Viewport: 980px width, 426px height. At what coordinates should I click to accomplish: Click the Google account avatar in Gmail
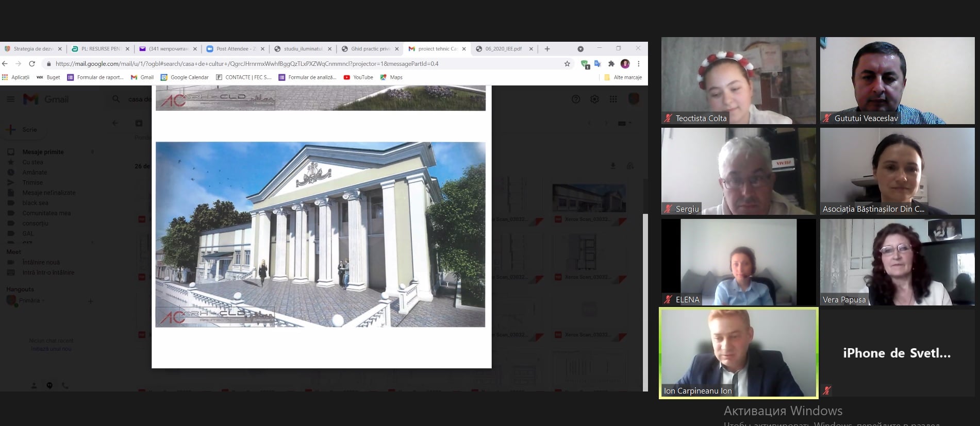634,99
